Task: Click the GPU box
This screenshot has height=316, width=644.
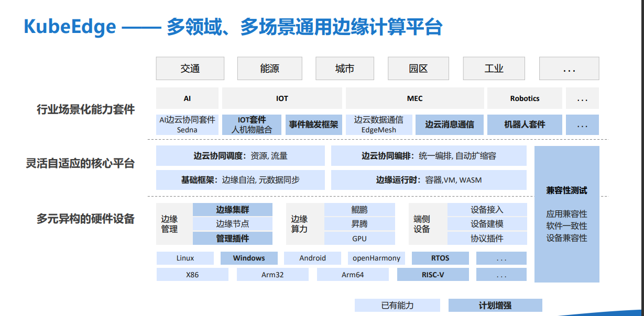Action: (x=359, y=238)
